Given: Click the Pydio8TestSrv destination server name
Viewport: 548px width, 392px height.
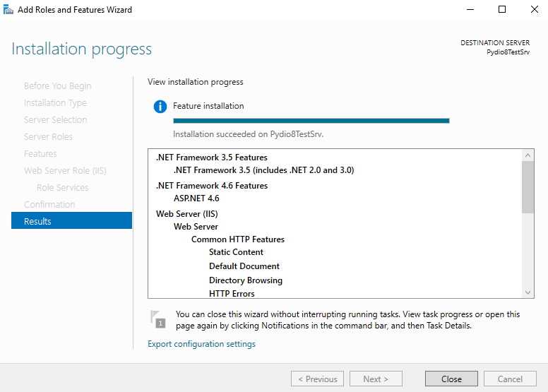Looking at the screenshot, I should point(508,52).
